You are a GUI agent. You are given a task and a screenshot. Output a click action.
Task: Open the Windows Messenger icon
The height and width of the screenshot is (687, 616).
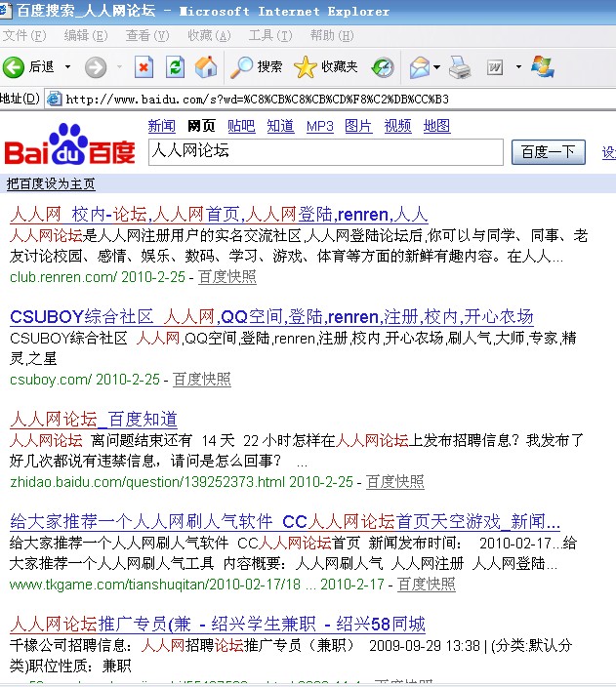click(x=543, y=66)
